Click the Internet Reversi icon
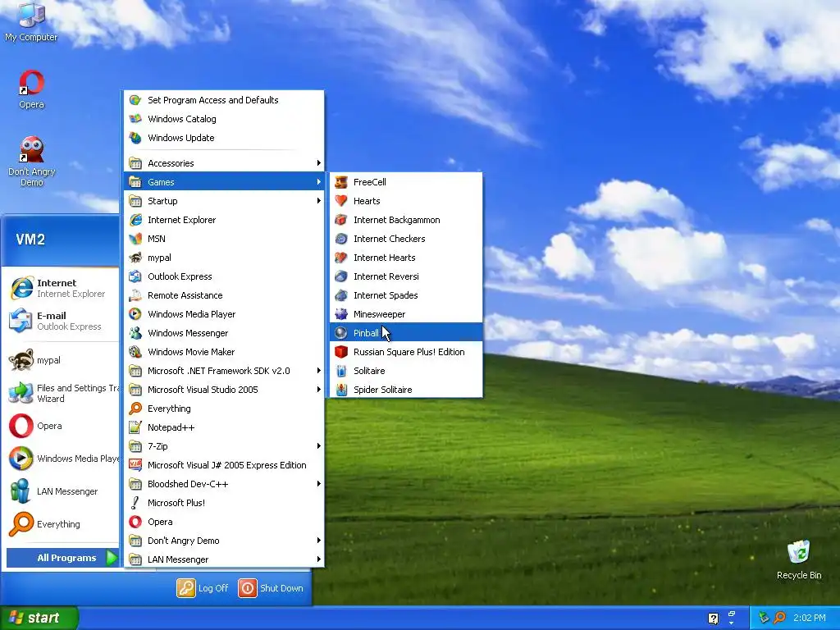 coord(340,276)
